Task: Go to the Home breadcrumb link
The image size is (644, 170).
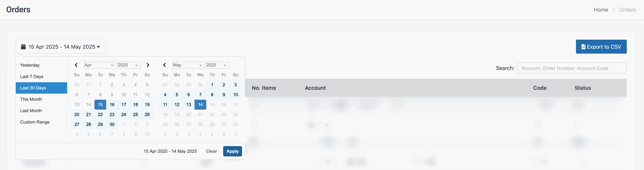Action: [601, 10]
